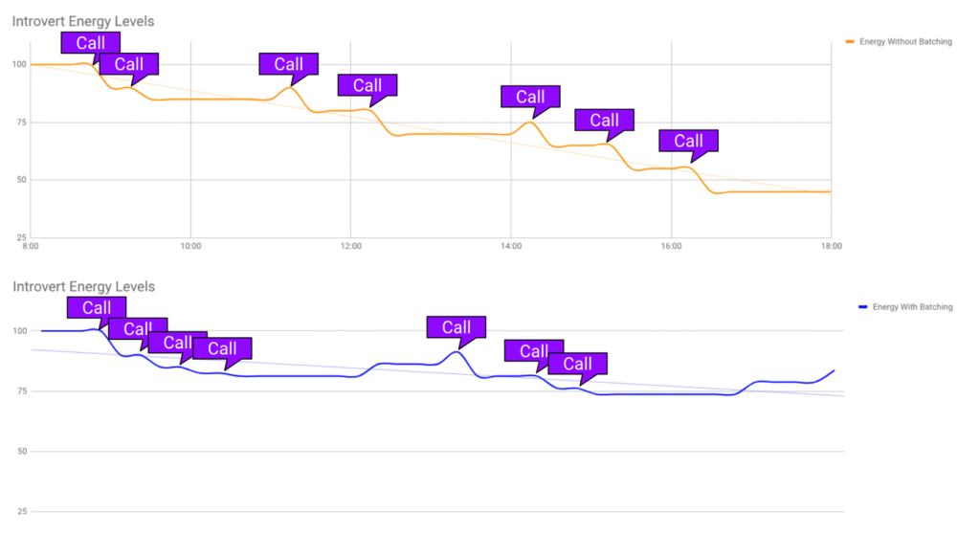Click the 14:00 time axis label
The width and height of the screenshot is (980, 535).
pos(511,246)
